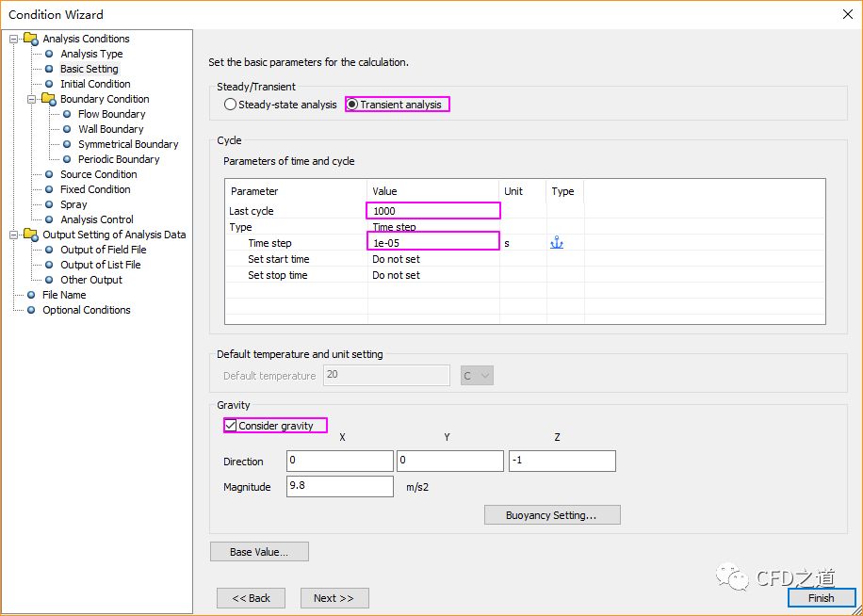Click the anchor icon beside Time step
Image resolution: width=863 pixels, height=616 pixels.
tap(556, 243)
